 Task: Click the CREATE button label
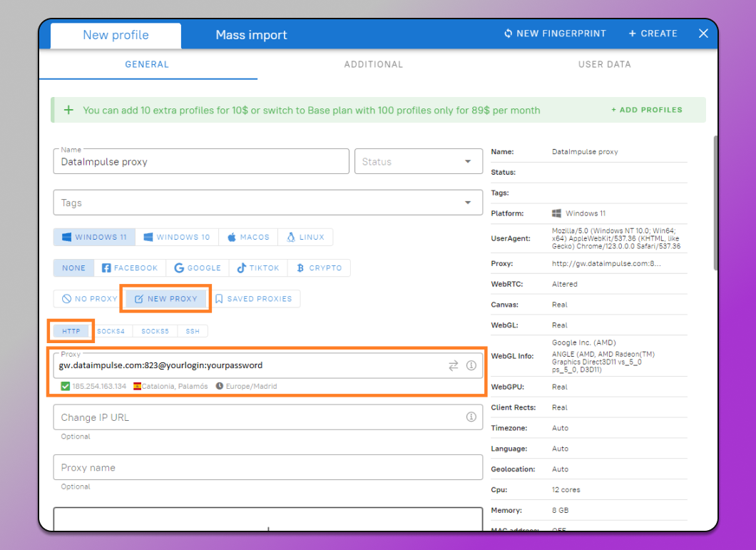tap(659, 34)
